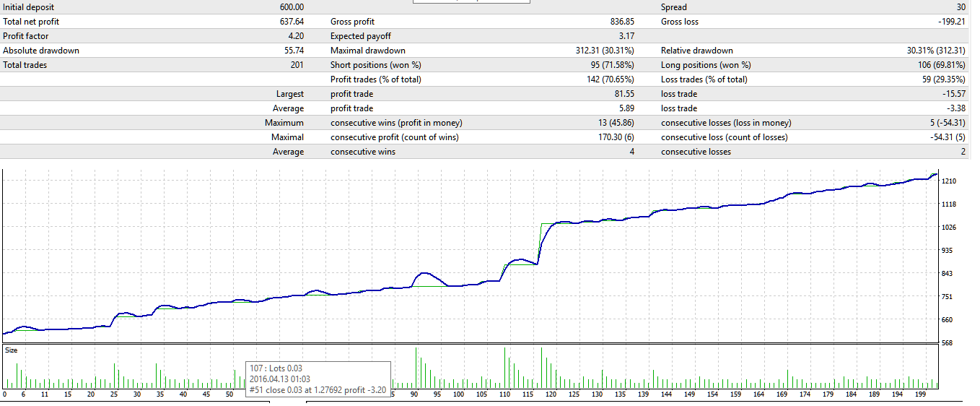Click the 'Total net profit' label
This screenshot has width=980, height=406.
tap(31, 22)
